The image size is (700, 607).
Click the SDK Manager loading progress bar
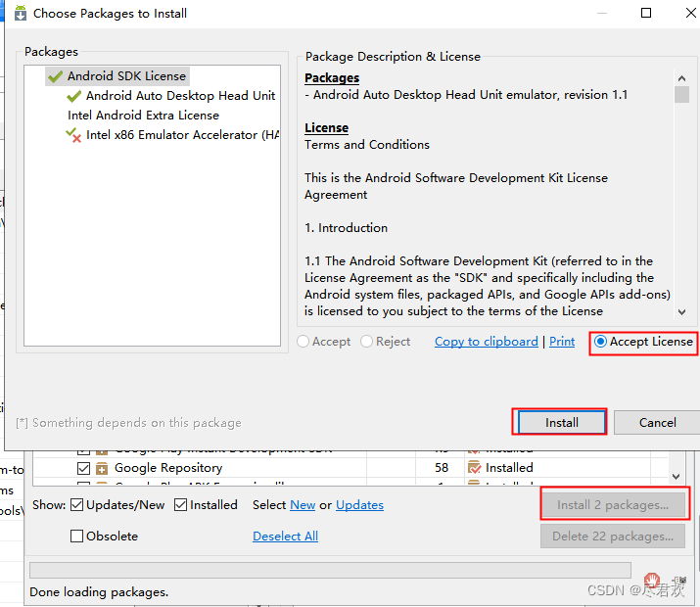(x=330, y=570)
